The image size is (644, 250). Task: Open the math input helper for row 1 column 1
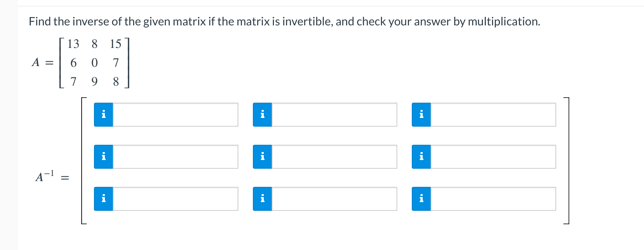click(103, 115)
